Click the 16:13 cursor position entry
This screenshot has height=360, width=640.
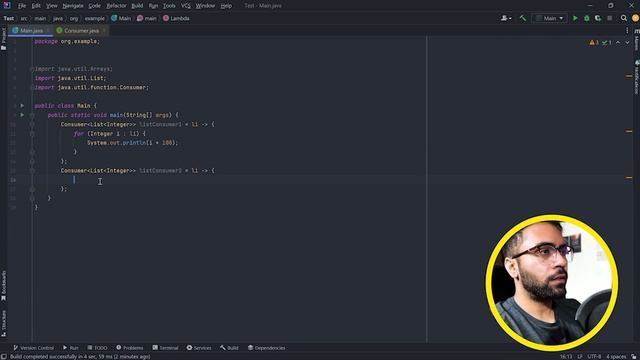[x=566, y=357]
